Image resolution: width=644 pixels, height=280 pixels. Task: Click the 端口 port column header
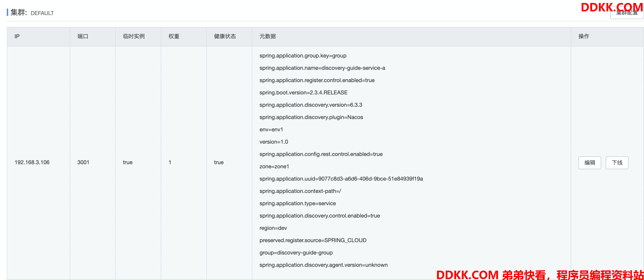coord(83,36)
